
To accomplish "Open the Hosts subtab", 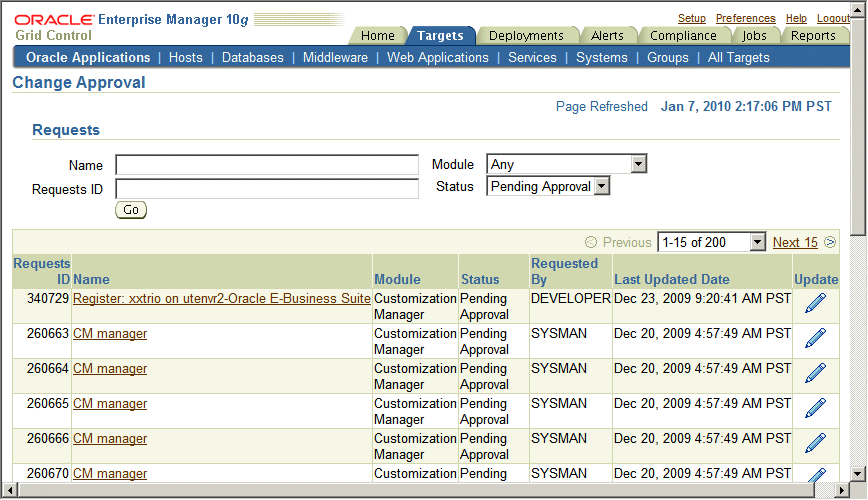I will click(x=185, y=58).
